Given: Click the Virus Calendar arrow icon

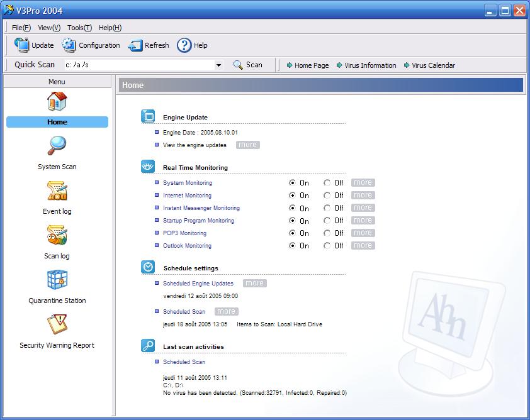Looking at the screenshot, I should (x=407, y=65).
